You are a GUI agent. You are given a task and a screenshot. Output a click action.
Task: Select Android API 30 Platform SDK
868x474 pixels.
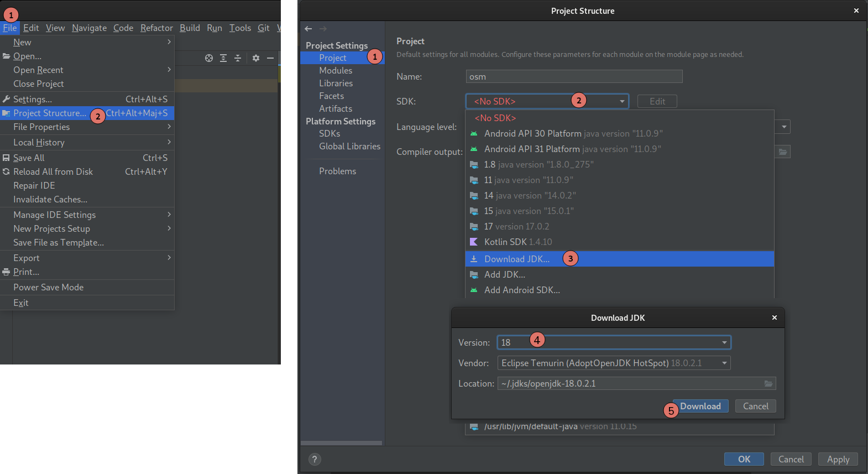coord(620,133)
